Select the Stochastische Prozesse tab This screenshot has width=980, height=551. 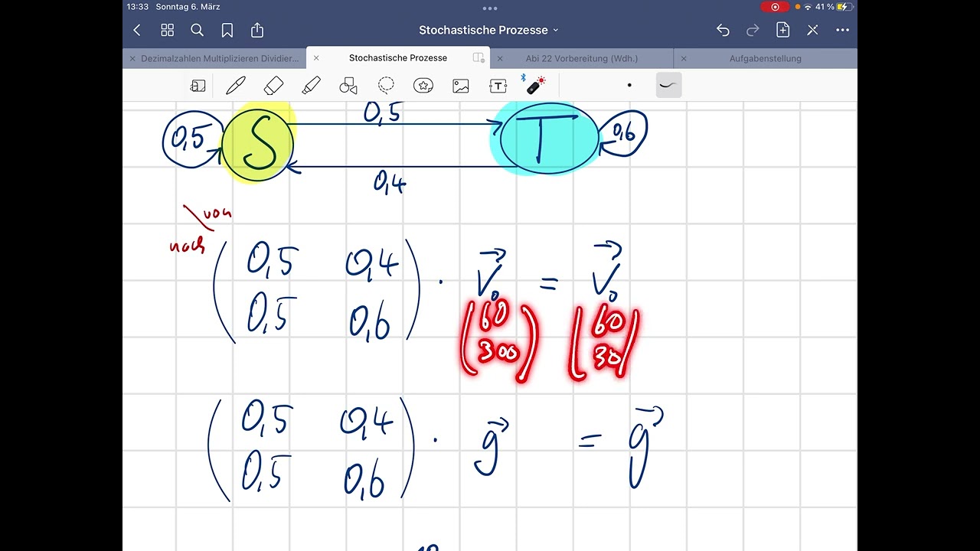(x=398, y=58)
